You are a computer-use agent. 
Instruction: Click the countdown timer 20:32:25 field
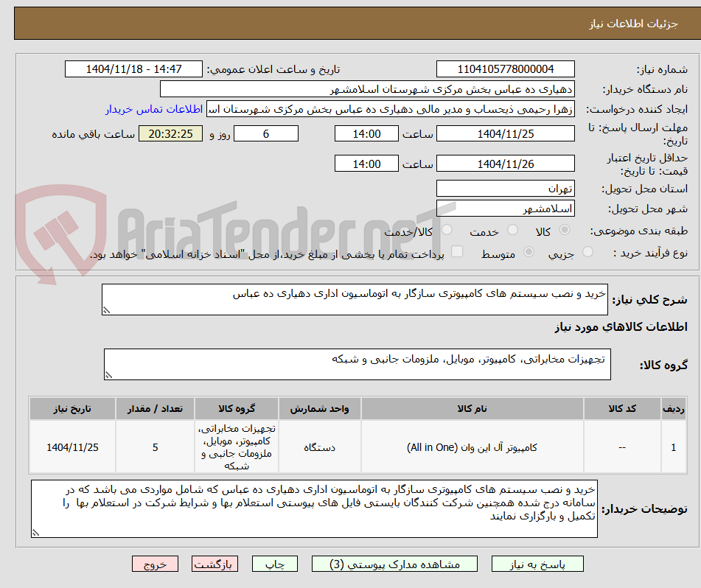(x=170, y=133)
